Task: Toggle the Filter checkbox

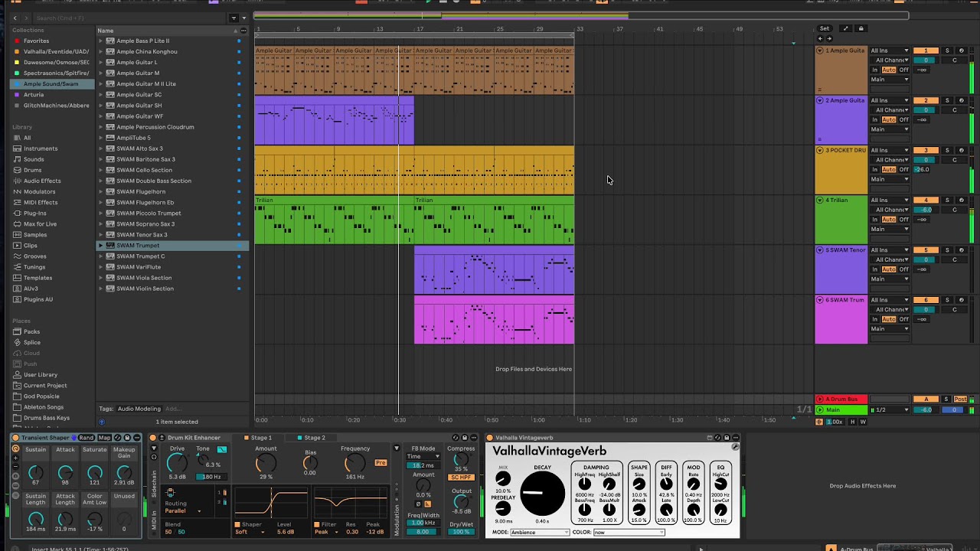Action: click(317, 524)
